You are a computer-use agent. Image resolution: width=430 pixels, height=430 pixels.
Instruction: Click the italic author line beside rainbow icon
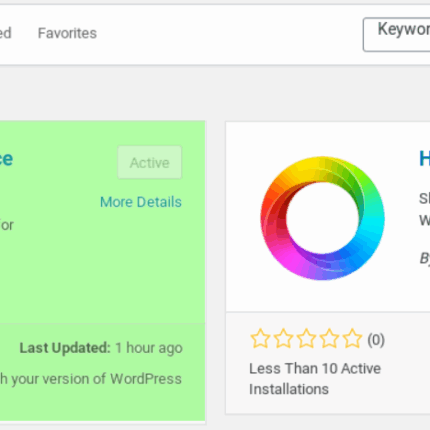(424, 258)
